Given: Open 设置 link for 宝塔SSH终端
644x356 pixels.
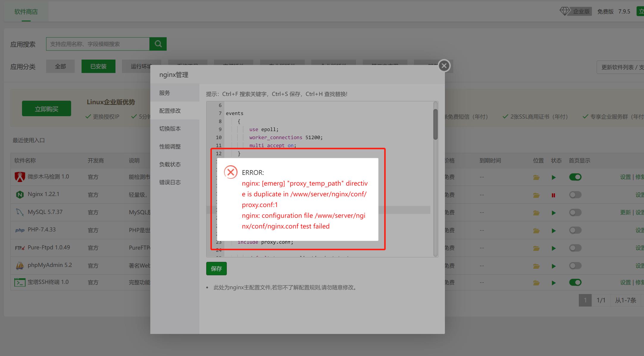Looking at the screenshot, I should 626,282.
